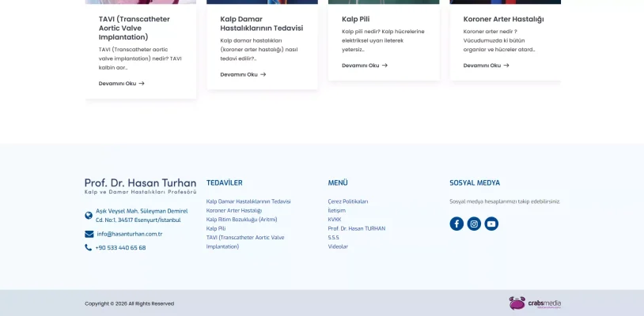The image size is (644, 316).
Task: Click the Crabs Media logo
Action: [x=534, y=303]
